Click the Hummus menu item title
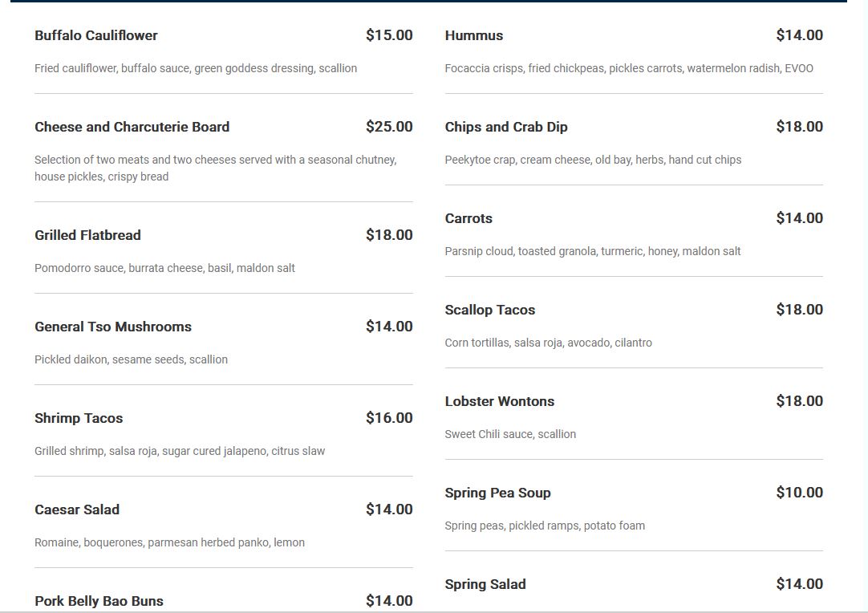Viewport: 868px width, 613px height. pyautogui.click(x=474, y=35)
